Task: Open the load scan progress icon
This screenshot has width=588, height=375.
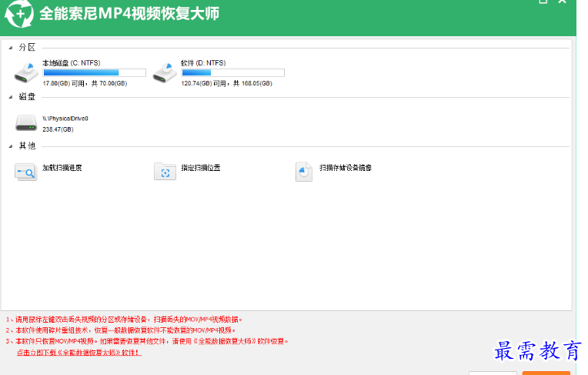Action: [26, 172]
